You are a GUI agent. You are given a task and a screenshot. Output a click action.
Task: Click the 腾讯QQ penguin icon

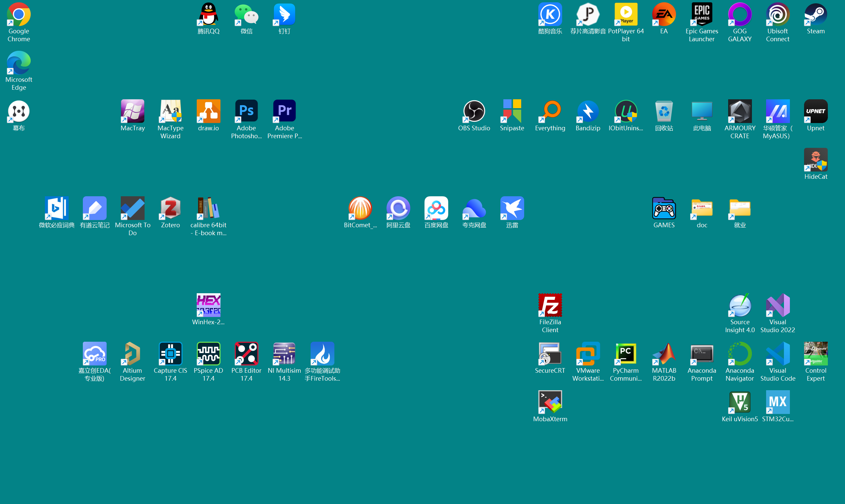click(x=209, y=15)
